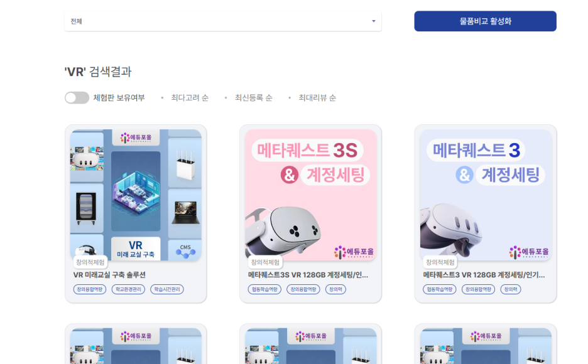Viewport: 588px width, 364px height.
Task: Click 창의적체험 badge on first card
Action: (90, 262)
